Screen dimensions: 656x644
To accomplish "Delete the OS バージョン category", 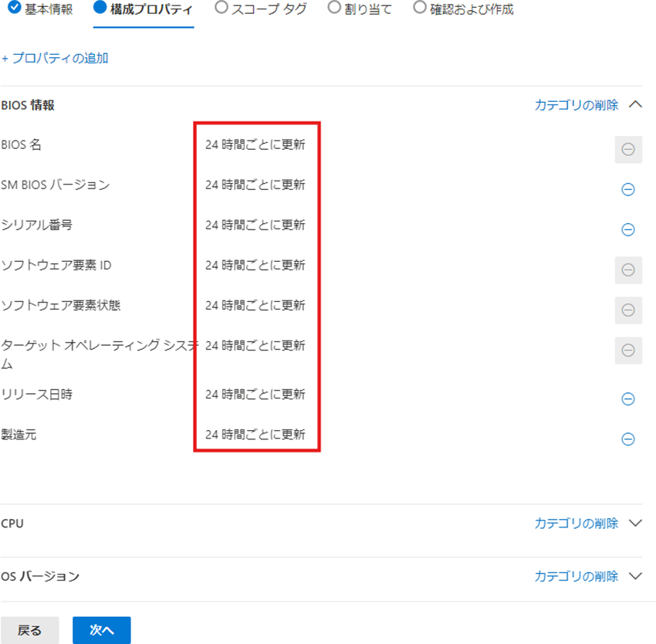I will point(576,576).
